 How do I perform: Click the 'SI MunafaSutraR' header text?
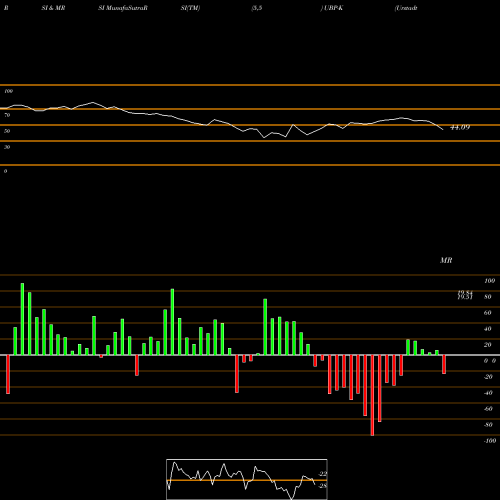[x=123, y=8]
